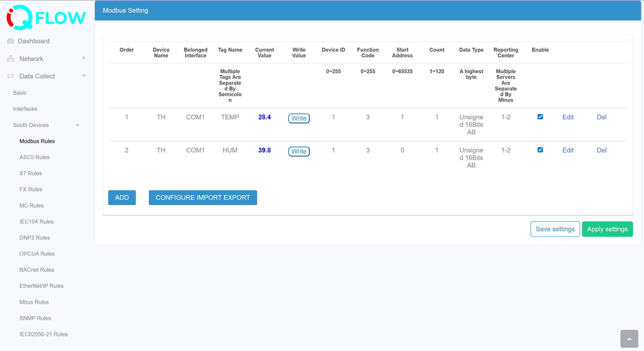Expand the Network menu chevron

pyautogui.click(x=84, y=58)
